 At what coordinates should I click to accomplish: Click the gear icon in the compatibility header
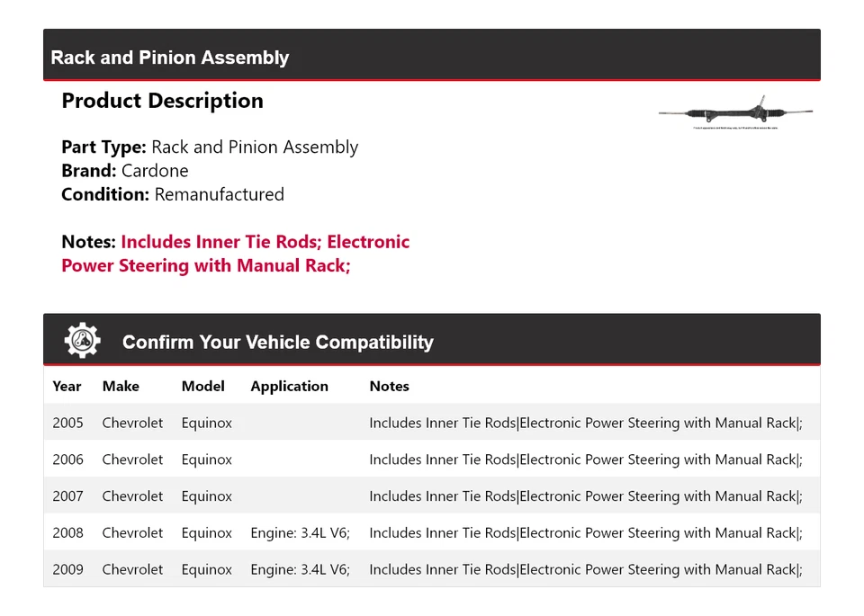click(x=82, y=341)
